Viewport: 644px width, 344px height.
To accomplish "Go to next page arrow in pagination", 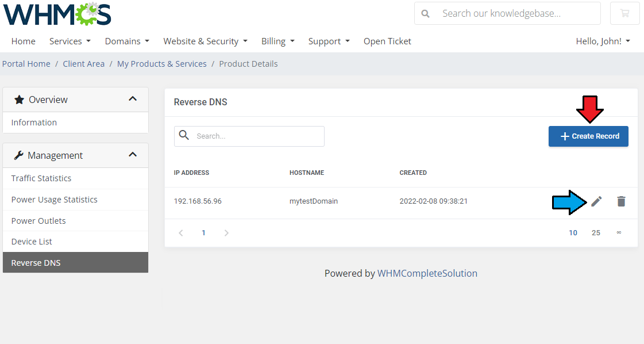I will click(x=226, y=233).
